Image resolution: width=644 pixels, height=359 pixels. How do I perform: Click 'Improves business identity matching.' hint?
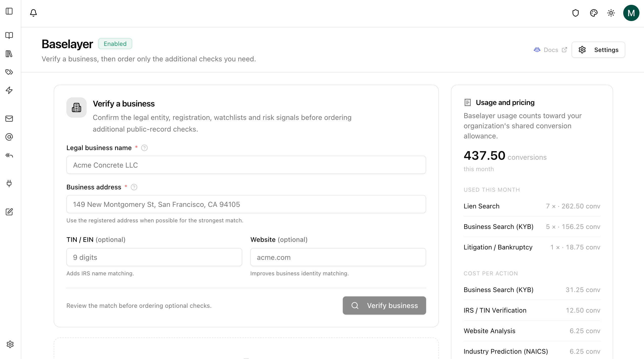(299, 273)
